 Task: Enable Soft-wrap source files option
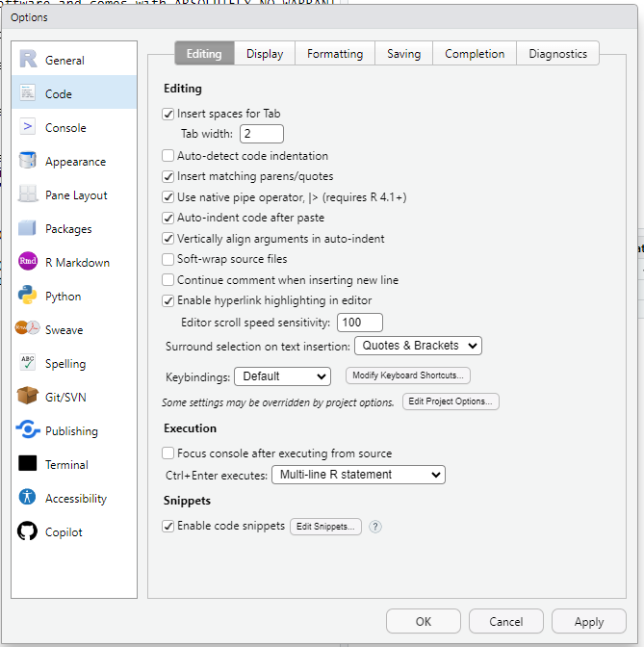tap(168, 259)
